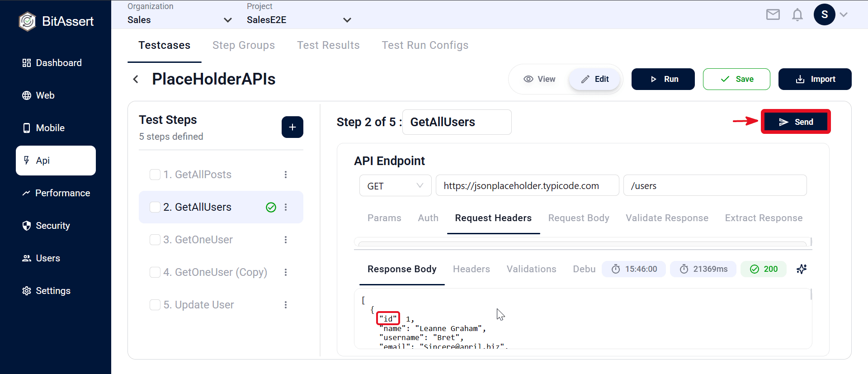Open the mail inbox icon
Screen dimensions: 868x374
[773, 15]
